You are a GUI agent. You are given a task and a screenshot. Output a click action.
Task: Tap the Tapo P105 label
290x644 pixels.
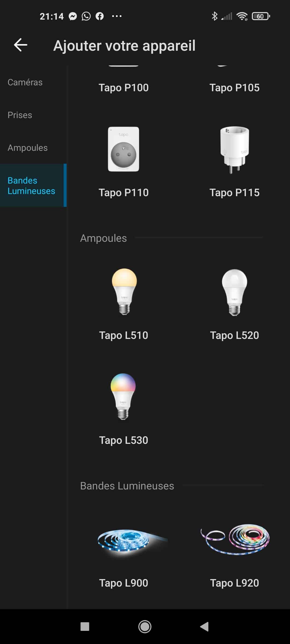tap(234, 88)
